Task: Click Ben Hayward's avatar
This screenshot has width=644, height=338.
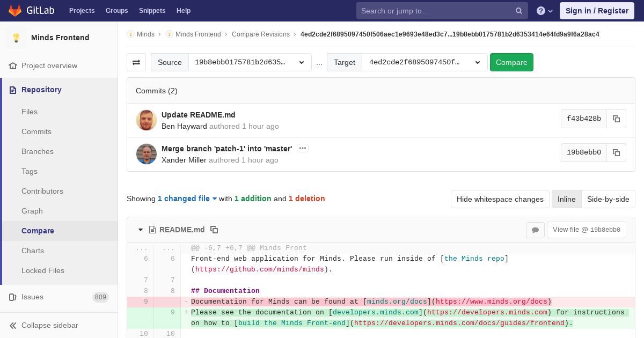Action: pyautogui.click(x=147, y=120)
